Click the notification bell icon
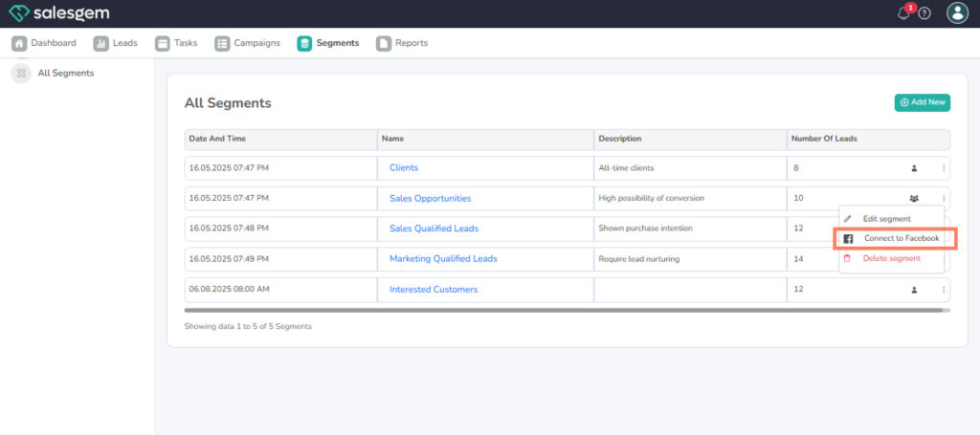Image resolution: width=980 pixels, height=435 pixels. [x=903, y=13]
